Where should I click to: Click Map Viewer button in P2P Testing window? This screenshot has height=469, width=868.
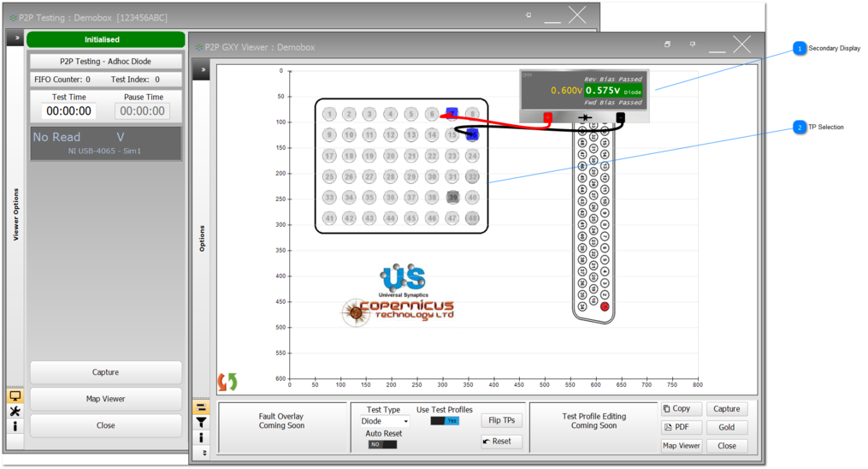pos(106,399)
